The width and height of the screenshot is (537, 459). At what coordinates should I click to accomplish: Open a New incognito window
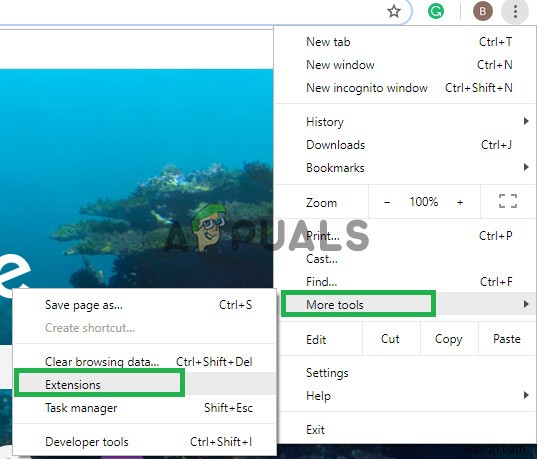(x=405, y=88)
